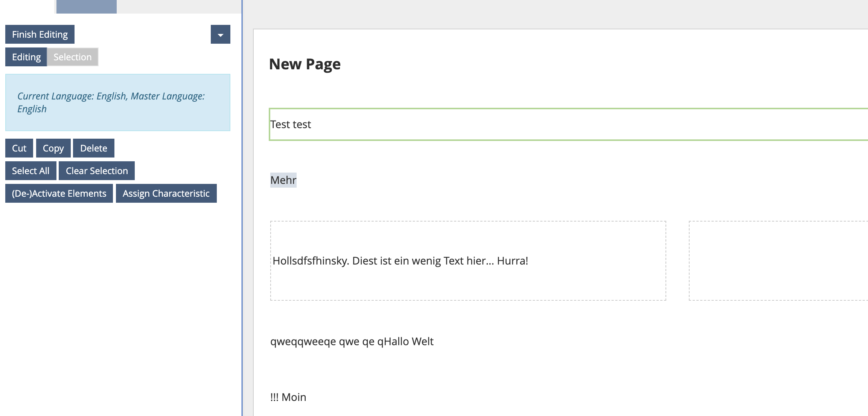The image size is (868, 416).
Task: Select the Hollsdfsfhinsky text block
Action: 400,261
